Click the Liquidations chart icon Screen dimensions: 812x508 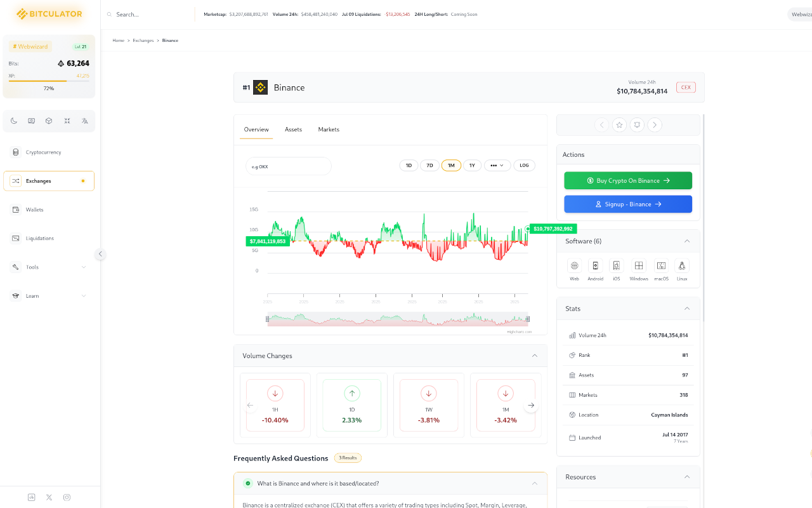pyautogui.click(x=16, y=238)
